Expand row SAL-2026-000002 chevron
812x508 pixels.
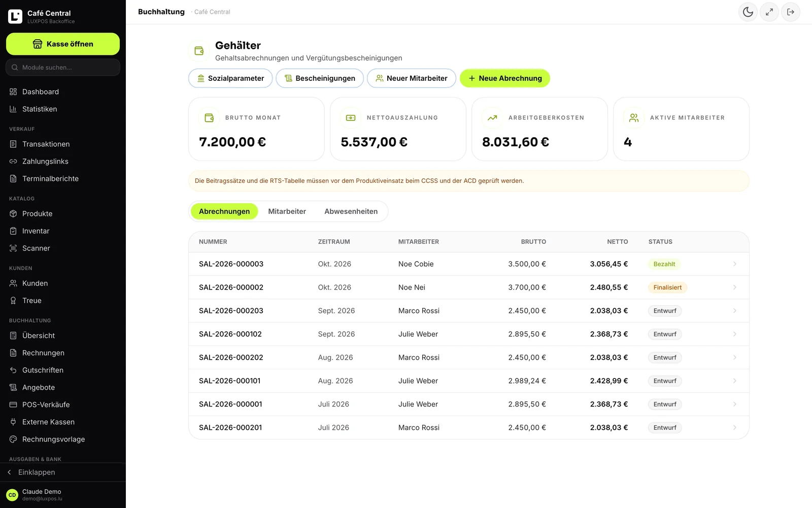734,288
